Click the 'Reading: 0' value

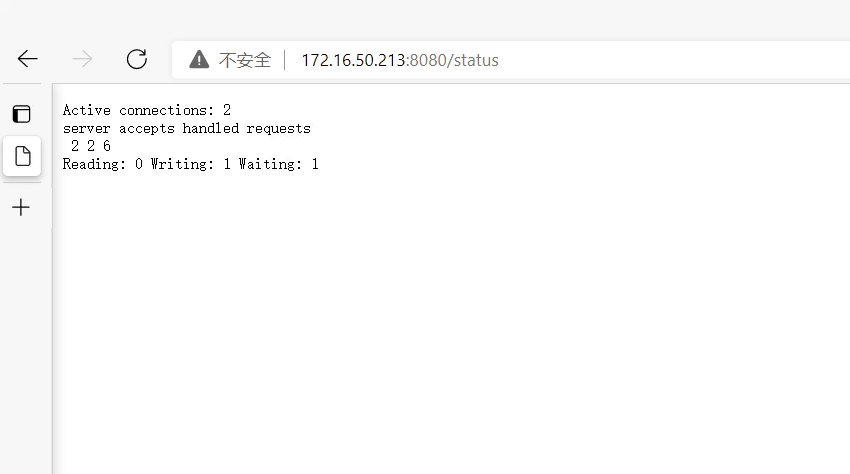102,164
